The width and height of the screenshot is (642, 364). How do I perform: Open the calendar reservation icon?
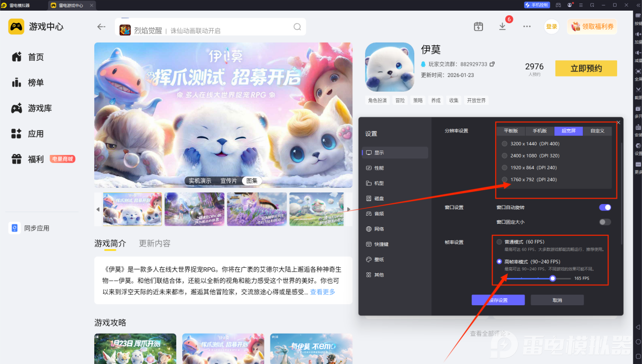coord(478,26)
